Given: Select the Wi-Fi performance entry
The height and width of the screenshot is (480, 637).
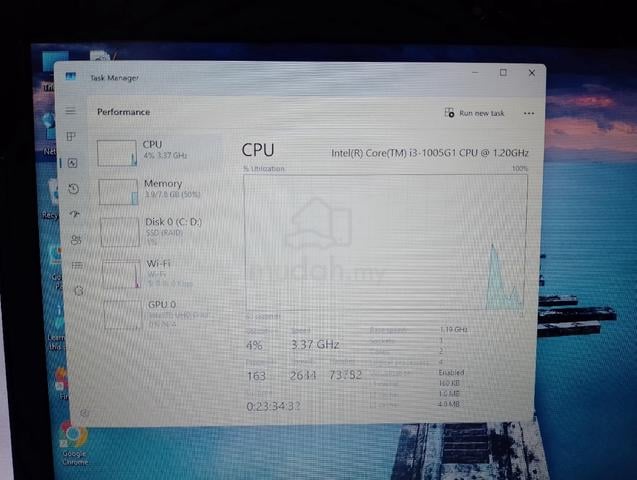Looking at the screenshot, I should [x=161, y=274].
